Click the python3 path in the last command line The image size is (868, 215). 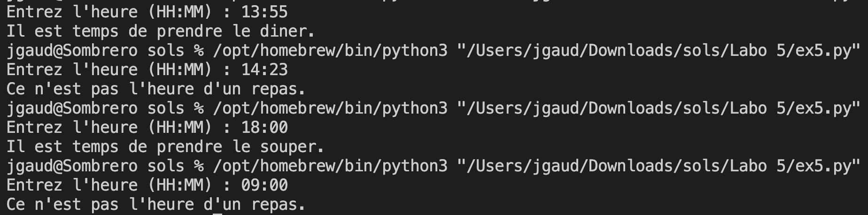(x=330, y=166)
